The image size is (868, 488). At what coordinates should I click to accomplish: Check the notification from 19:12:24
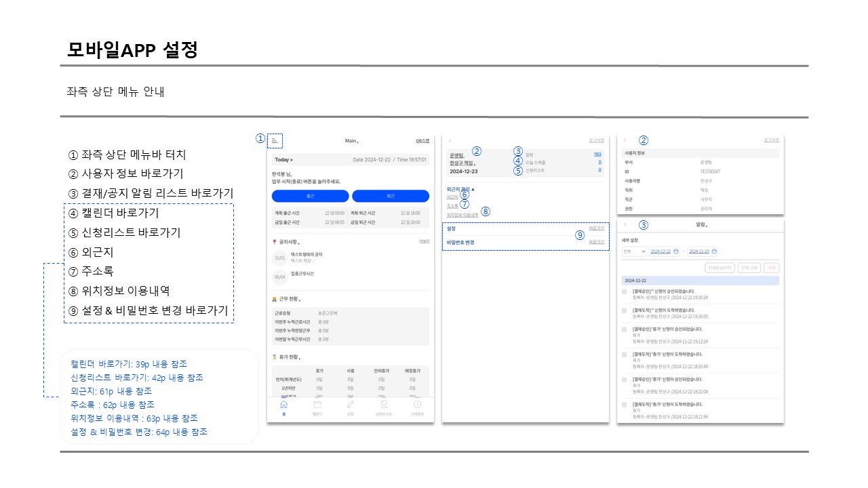[625, 329]
